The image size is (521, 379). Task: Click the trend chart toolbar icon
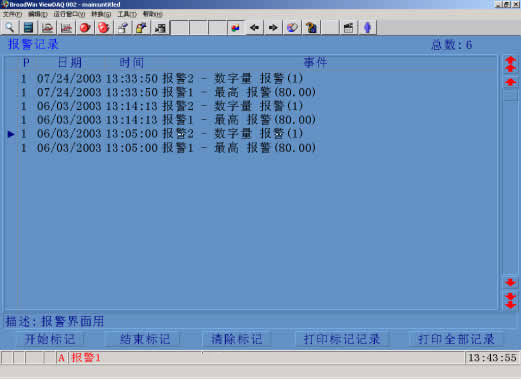[66, 27]
